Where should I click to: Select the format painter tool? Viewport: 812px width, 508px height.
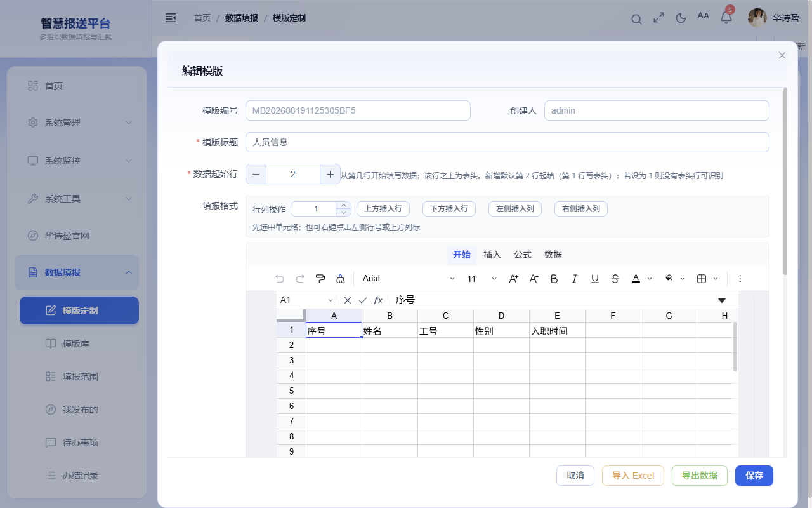click(320, 279)
